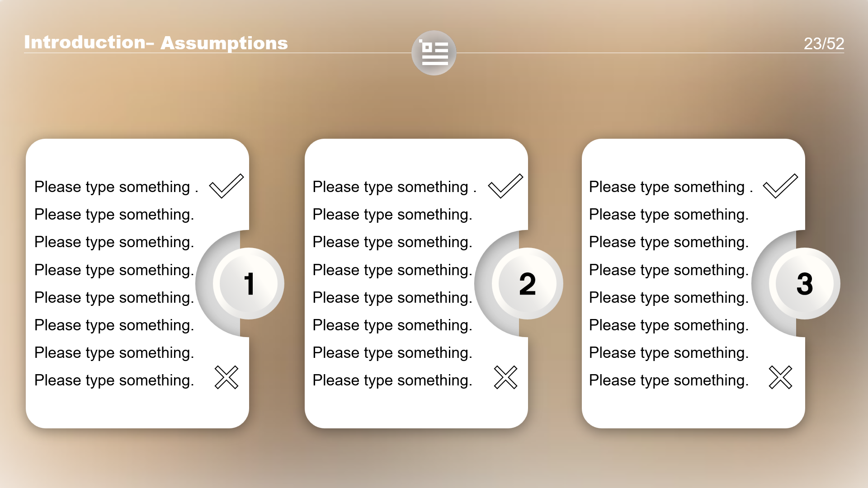Click the X cross icon in card 3
The width and height of the screenshot is (868, 488).
pos(780,377)
